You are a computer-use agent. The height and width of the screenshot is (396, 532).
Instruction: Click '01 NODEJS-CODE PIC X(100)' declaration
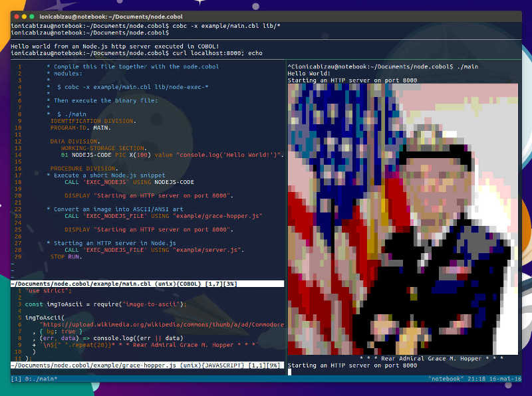point(106,155)
